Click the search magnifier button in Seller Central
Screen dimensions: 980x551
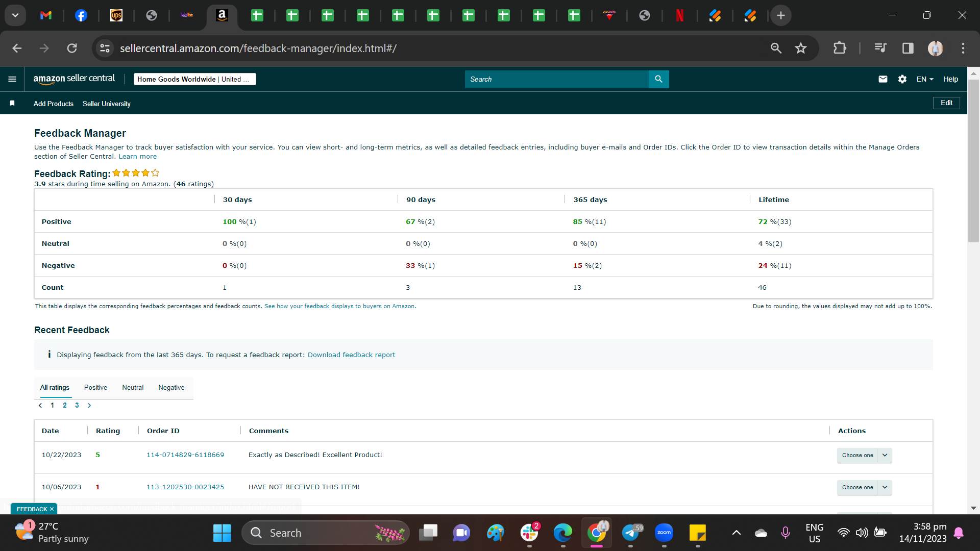658,79
